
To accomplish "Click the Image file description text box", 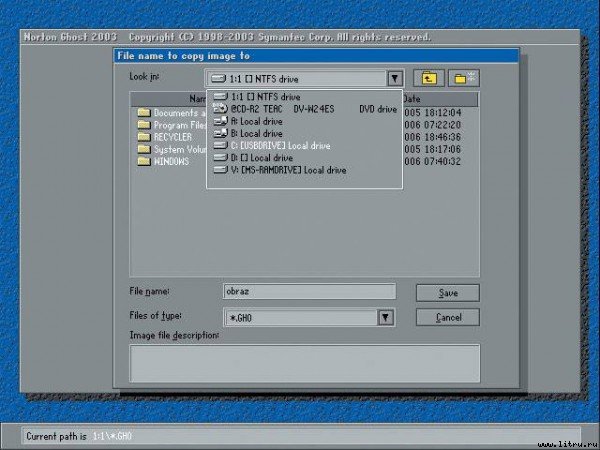I will pyautogui.click(x=304, y=362).
